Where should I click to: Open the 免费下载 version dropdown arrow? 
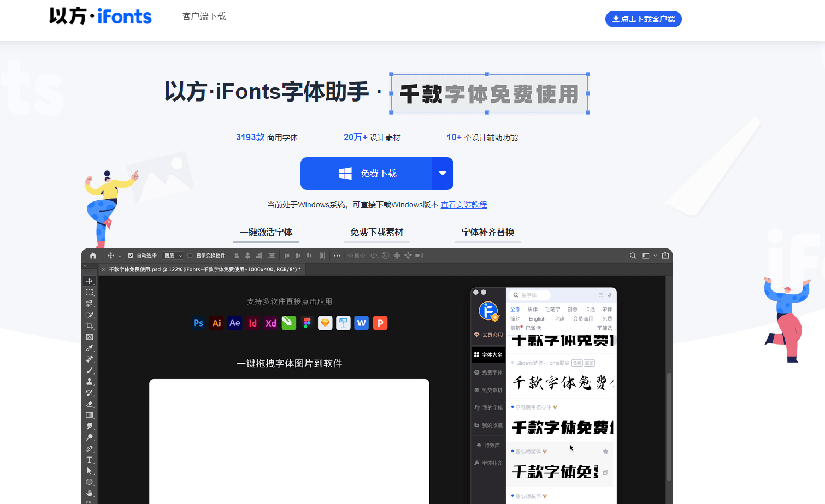click(x=441, y=174)
